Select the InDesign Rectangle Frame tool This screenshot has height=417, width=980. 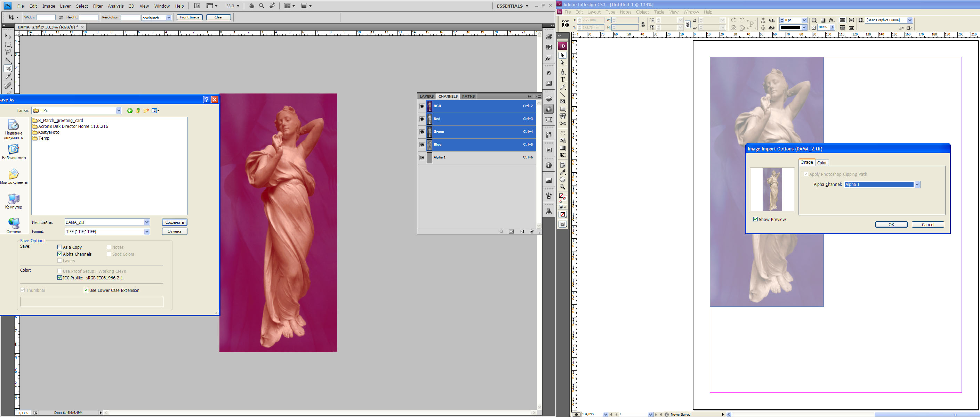[563, 101]
